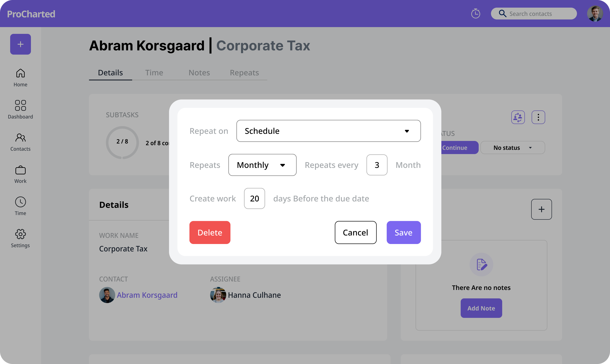
Task: Click the assign contact icon
Action: coord(518,117)
